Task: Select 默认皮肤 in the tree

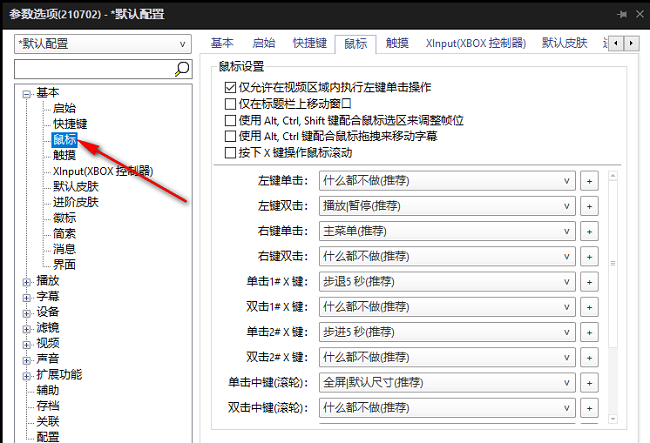Action: pos(76,186)
